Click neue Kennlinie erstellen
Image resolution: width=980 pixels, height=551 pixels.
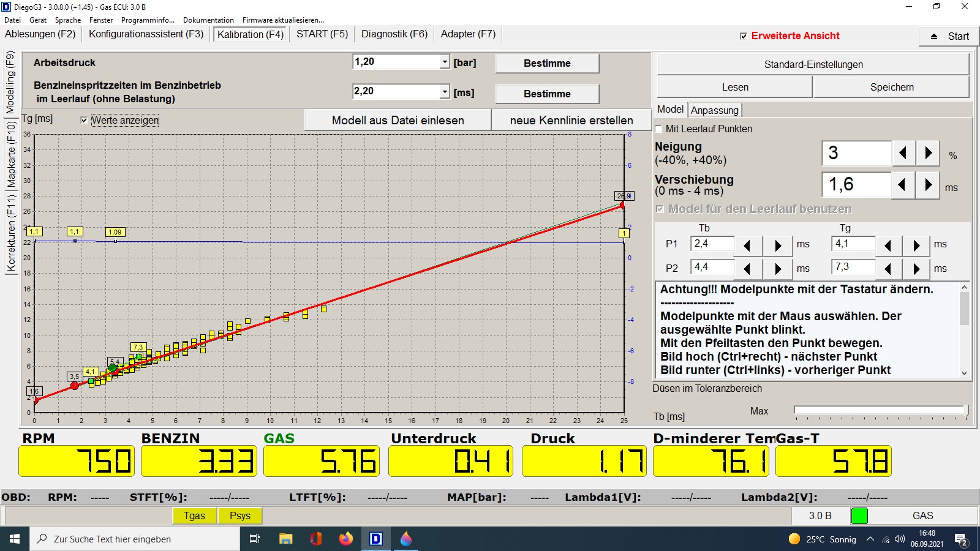pos(571,121)
